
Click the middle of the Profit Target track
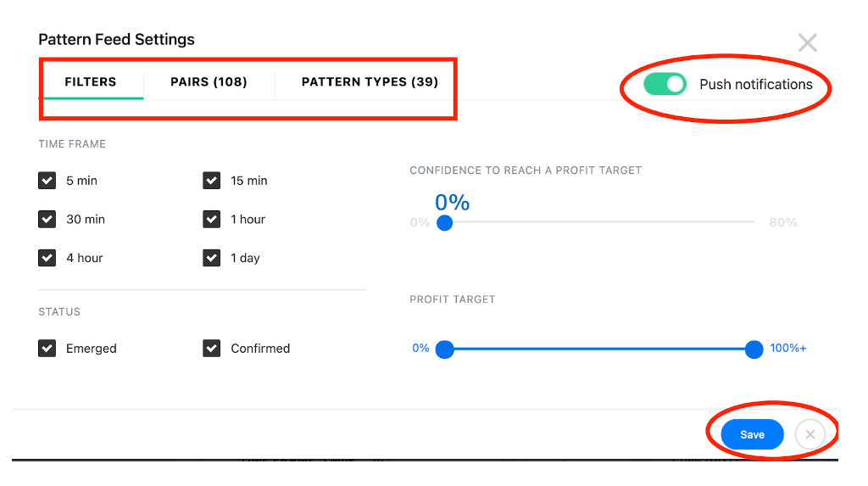pyautogui.click(x=599, y=349)
